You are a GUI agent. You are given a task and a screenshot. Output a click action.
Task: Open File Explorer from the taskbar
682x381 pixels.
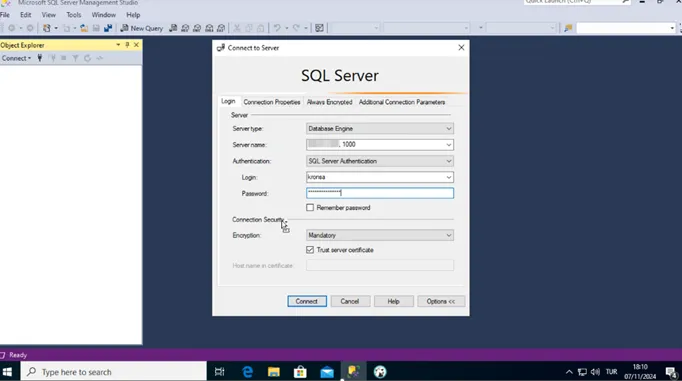click(274, 372)
